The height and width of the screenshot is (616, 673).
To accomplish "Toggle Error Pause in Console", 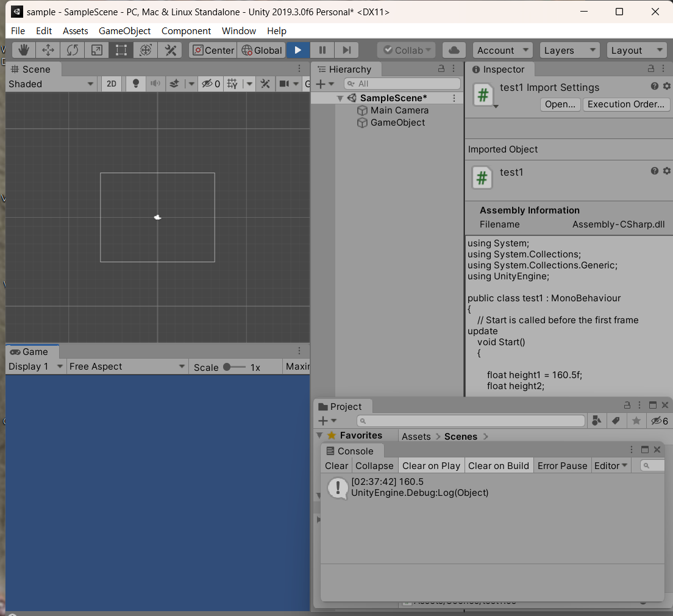I will point(562,465).
